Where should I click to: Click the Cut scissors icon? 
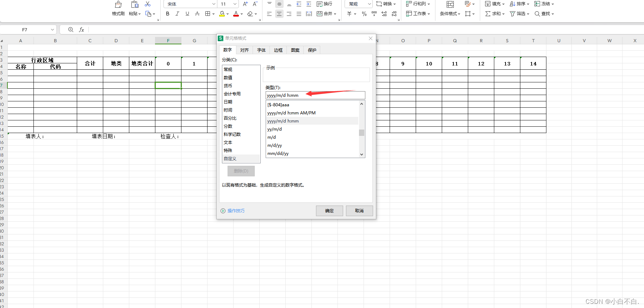[x=148, y=4]
